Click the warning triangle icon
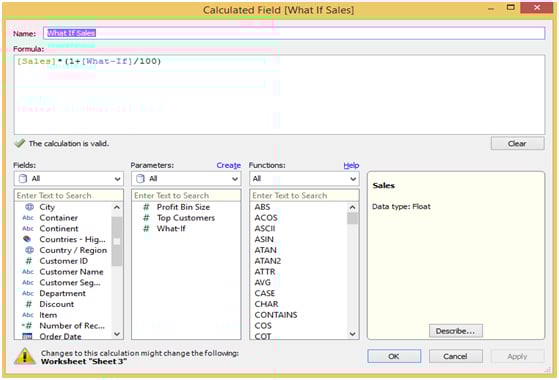The image size is (559, 380). point(25,356)
